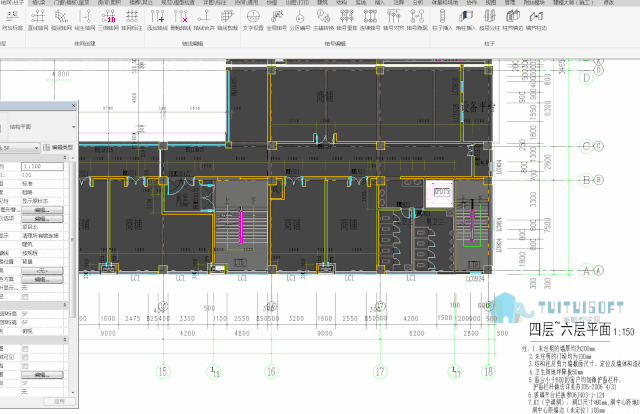Open the 门窗/楼板/屋顶 ribbon tab
The image size is (640, 414).
pos(71,2)
